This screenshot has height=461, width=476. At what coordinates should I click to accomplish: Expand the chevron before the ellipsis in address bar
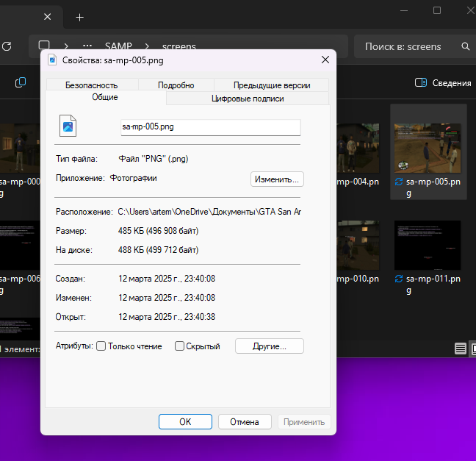[x=66, y=46]
